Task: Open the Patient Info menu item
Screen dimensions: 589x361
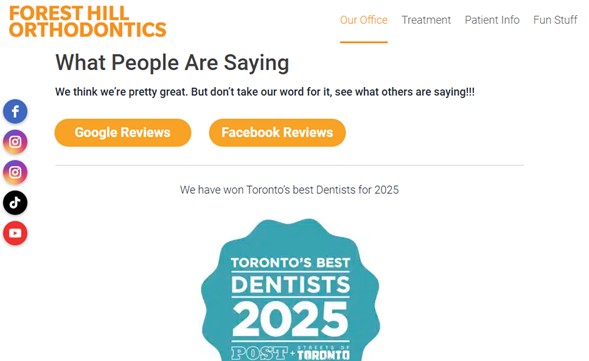Action: 492,20
